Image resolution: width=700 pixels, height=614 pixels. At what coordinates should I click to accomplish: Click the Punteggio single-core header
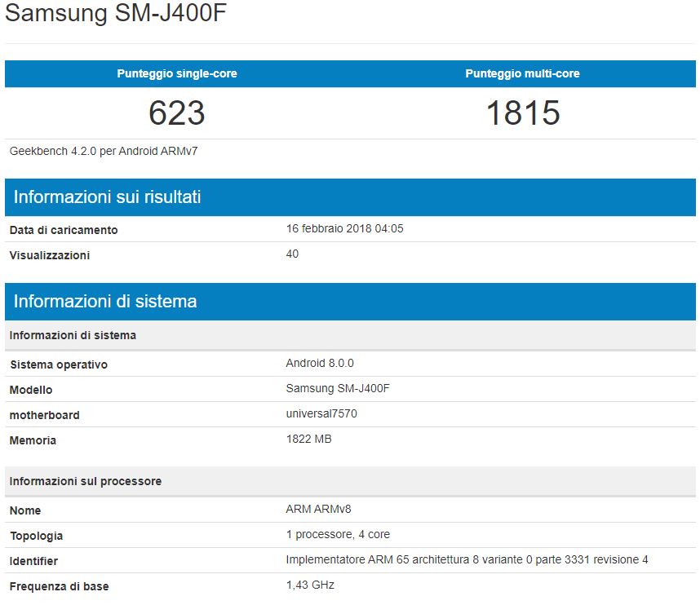177,73
